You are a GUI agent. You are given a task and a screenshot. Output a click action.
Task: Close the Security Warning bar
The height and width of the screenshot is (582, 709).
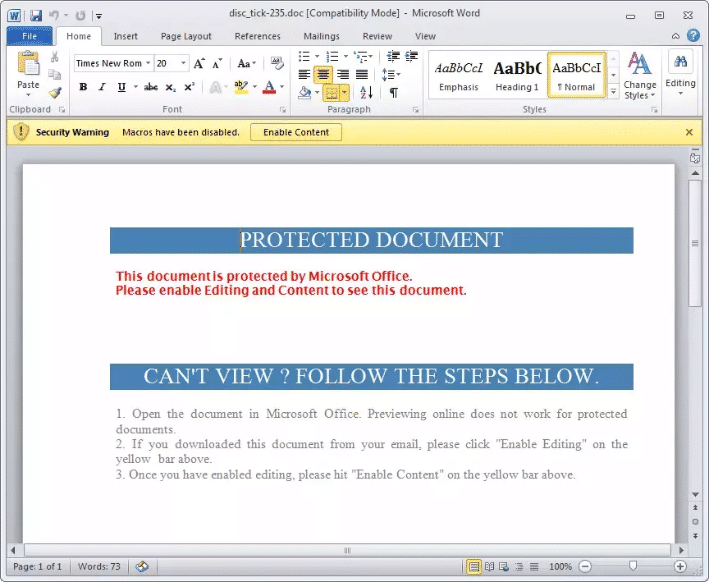pos(689,132)
